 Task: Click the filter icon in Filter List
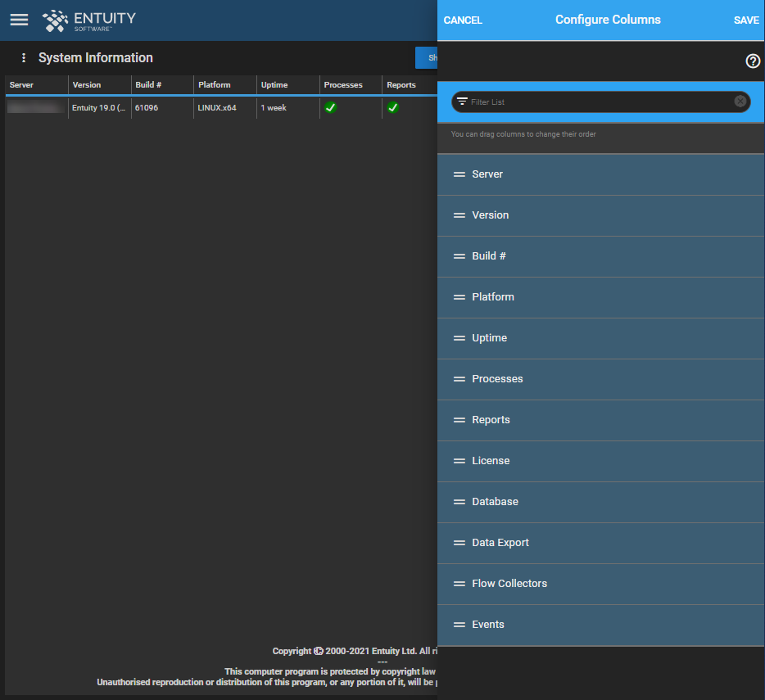tap(462, 102)
